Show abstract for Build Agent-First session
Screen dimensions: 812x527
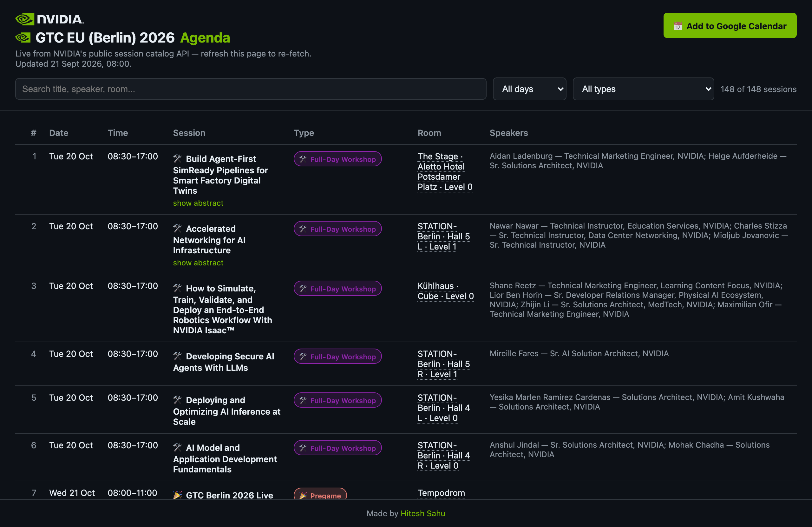pyautogui.click(x=198, y=203)
